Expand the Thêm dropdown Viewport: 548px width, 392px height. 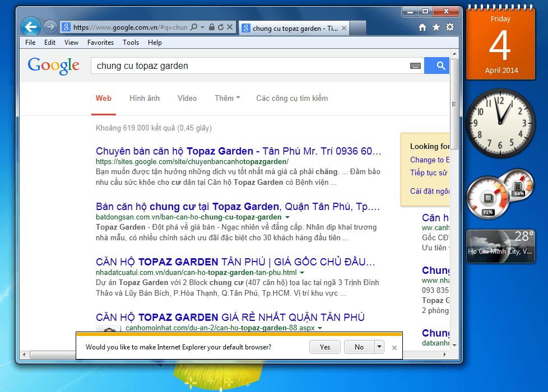coord(227,99)
